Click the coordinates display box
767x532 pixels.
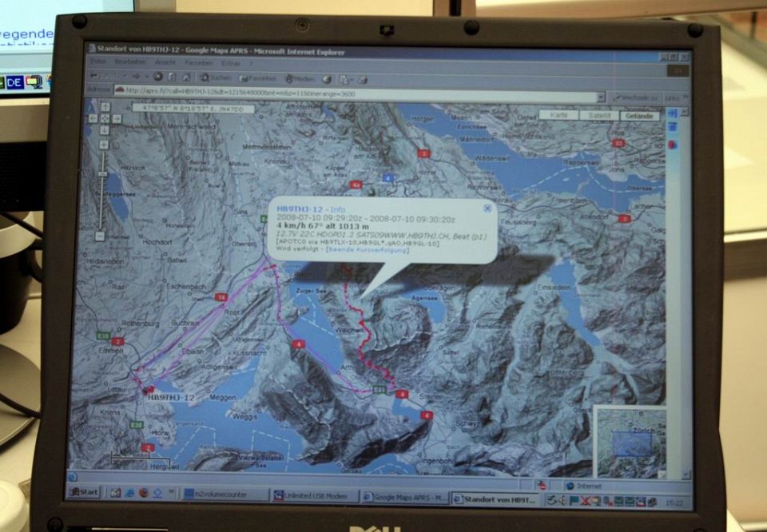click(x=193, y=108)
